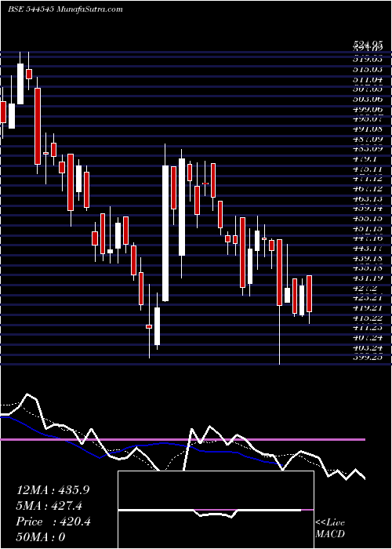
Task: Click the 479.1 price axis label
Action: (x=365, y=159)
